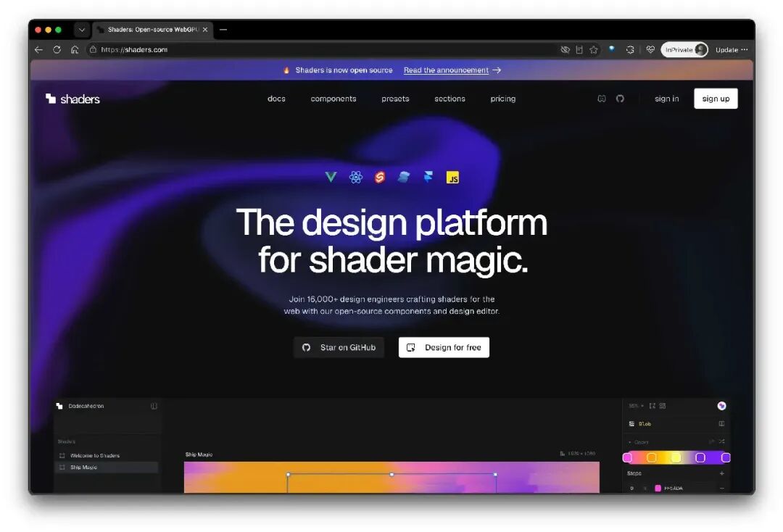This screenshot has height=532, width=783.
Task: Click the crossed-out eye tracking prevention icon
Action: 565,50
